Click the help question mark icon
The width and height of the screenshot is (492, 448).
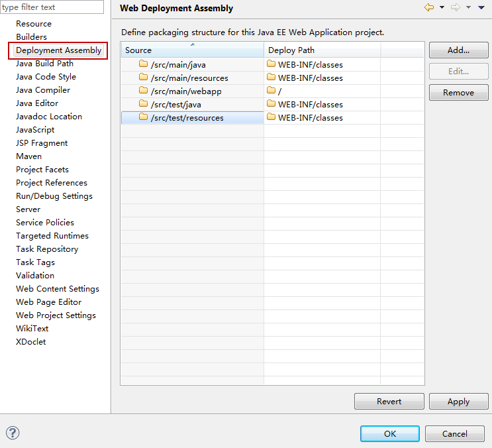[x=13, y=433]
